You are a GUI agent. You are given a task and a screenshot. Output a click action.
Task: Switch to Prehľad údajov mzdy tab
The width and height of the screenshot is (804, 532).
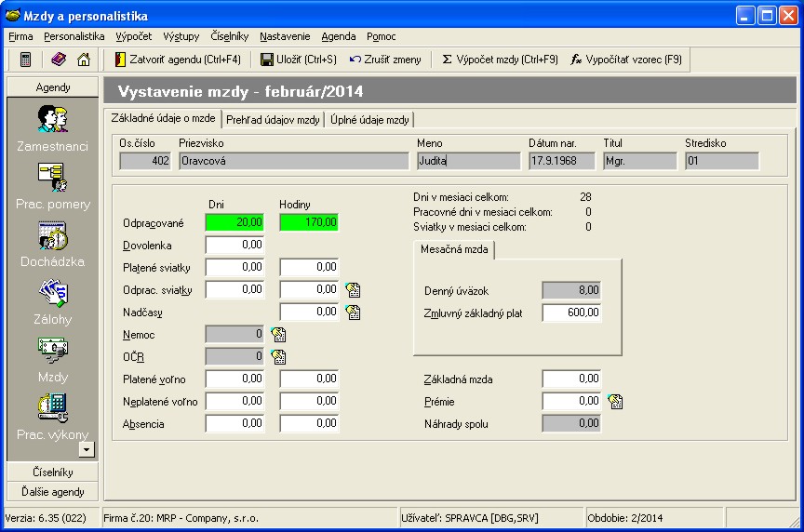pyautogui.click(x=274, y=120)
